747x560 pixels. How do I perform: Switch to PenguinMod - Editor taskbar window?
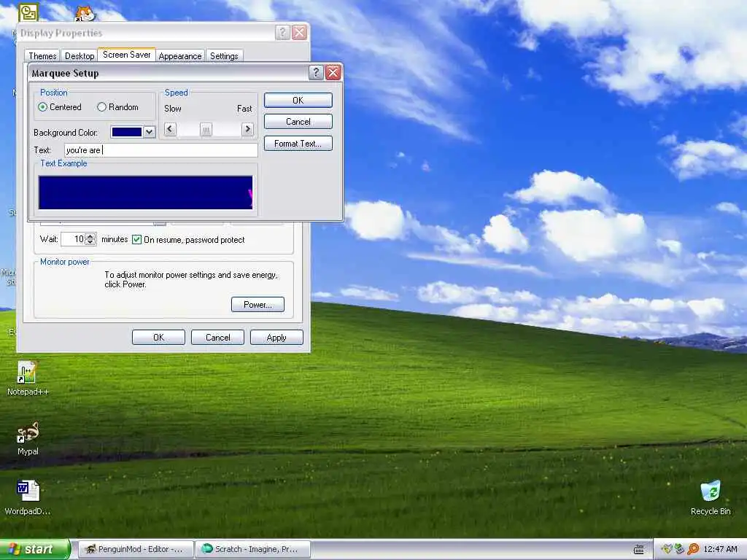coord(135,550)
